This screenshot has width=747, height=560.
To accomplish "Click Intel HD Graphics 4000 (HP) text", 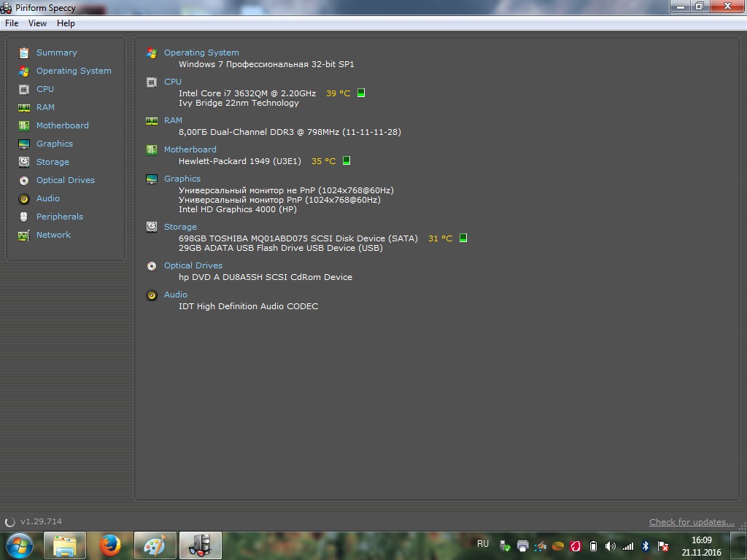I will click(x=238, y=209).
